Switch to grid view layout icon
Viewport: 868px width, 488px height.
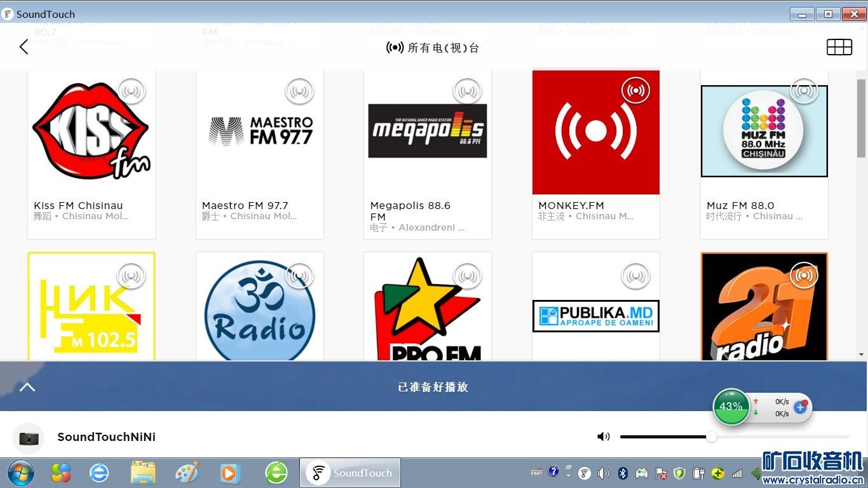tap(839, 47)
